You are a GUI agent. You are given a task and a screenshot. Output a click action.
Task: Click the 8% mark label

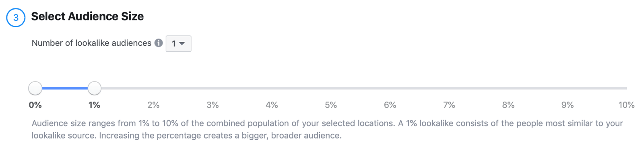(x=508, y=105)
